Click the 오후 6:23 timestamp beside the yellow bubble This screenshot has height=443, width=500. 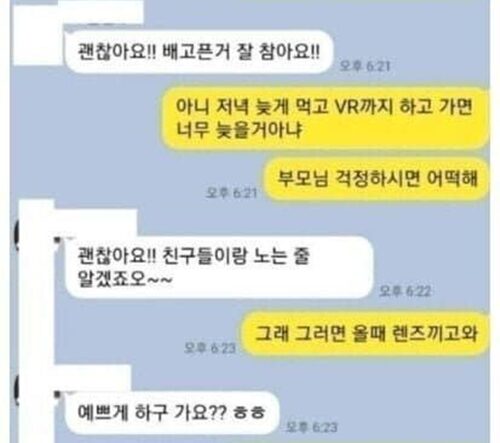210,348
